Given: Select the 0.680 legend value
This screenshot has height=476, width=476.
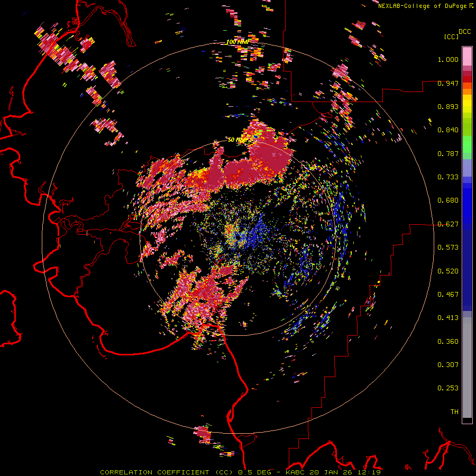Looking at the screenshot, I should pos(448,200).
